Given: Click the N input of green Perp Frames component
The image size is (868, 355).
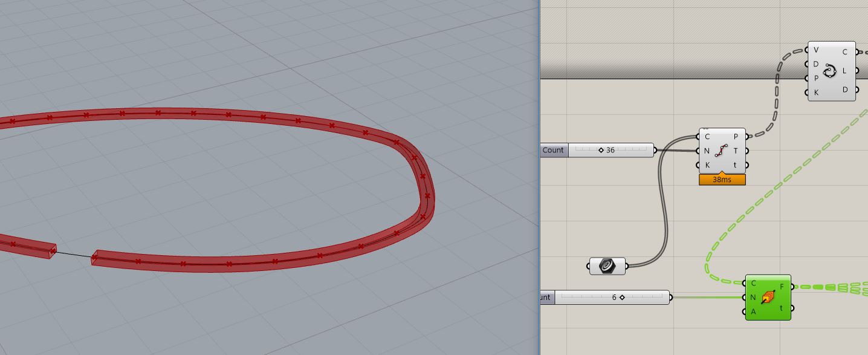Looking at the screenshot, I should [753, 297].
